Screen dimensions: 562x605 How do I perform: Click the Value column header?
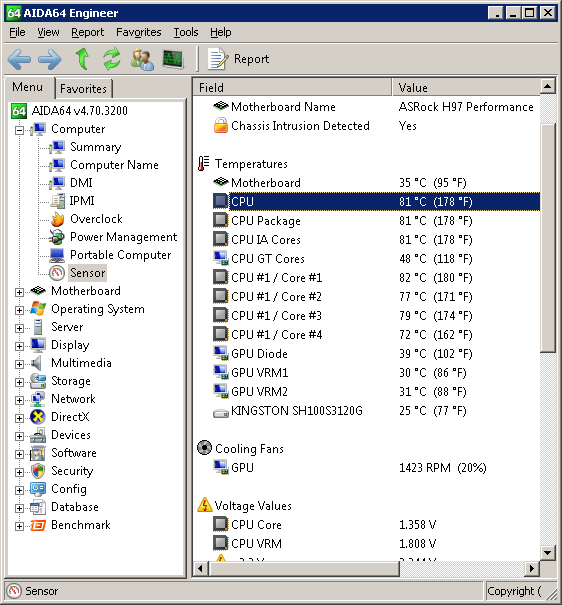tap(466, 88)
